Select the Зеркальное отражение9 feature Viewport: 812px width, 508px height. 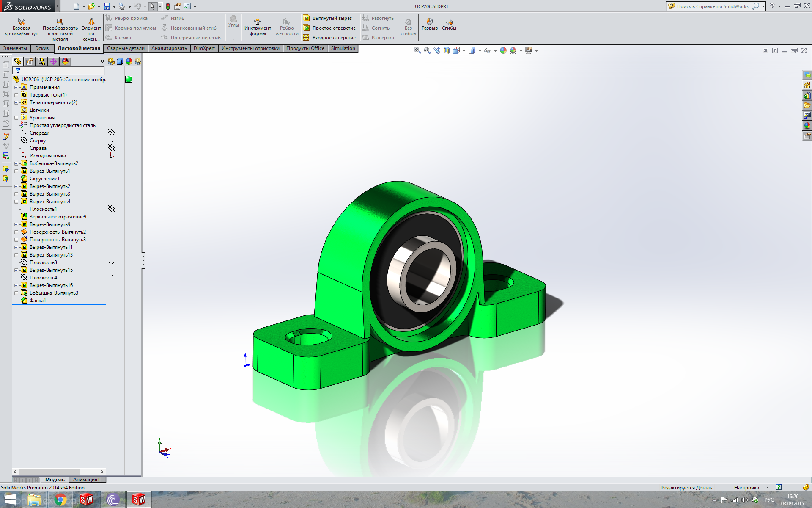click(x=53, y=217)
